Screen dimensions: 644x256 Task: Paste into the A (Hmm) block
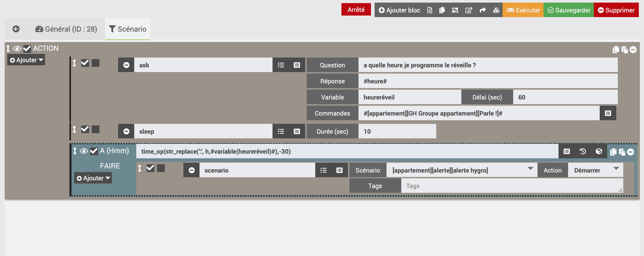click(622, 152)
